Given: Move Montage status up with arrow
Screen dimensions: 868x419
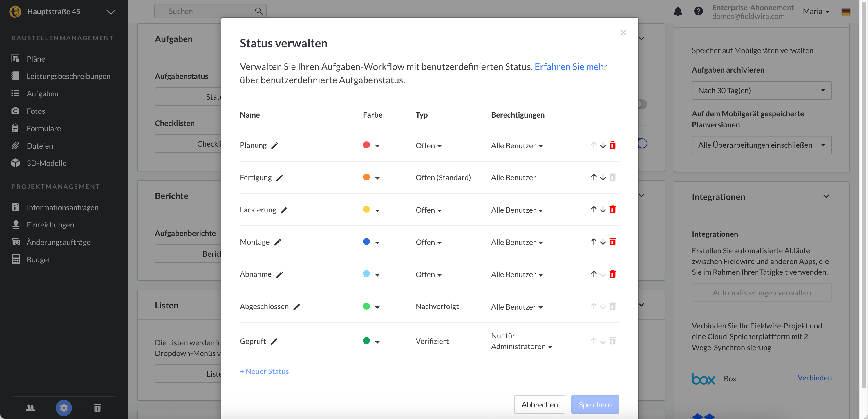Looking at the screenshot, I should pos(593,242).
